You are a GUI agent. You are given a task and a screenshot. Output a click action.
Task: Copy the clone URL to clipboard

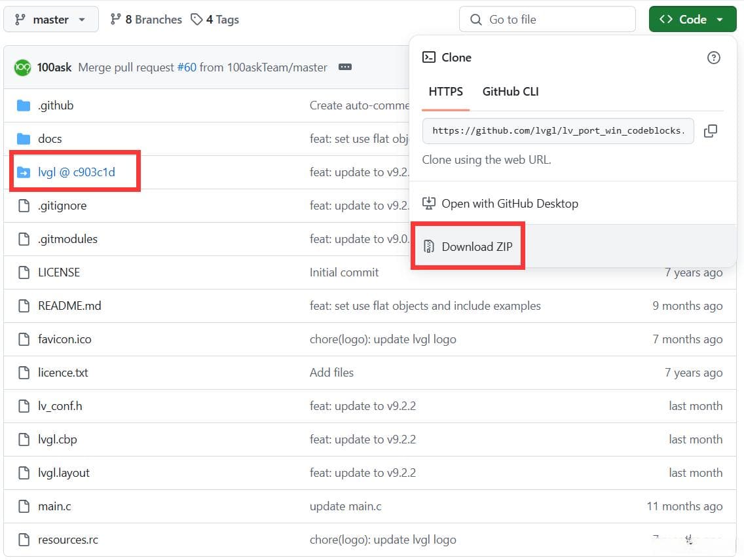[711, 131]
